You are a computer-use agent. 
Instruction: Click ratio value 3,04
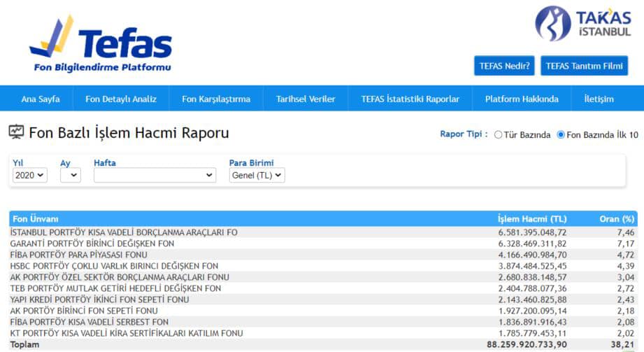click(626, 277)
